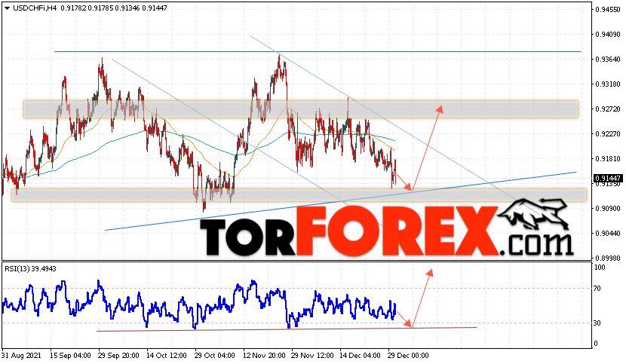Screen dimensions: 626x364
Task: Select the 12 Nov 20:00 time label
Action: 264,355
